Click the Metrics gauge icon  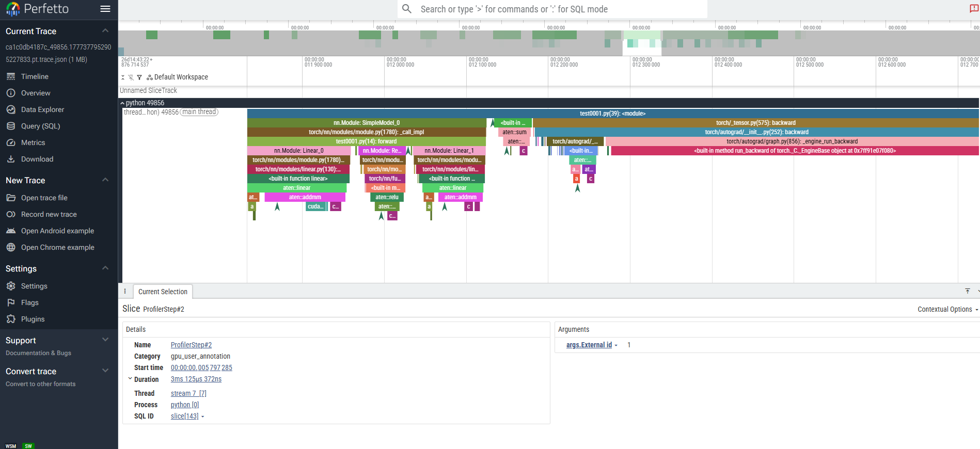click(11, 142)
